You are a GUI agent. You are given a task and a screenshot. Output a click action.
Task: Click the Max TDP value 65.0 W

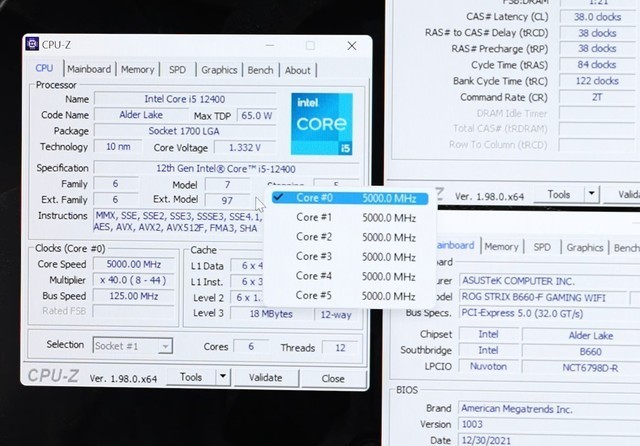point(256,116)
